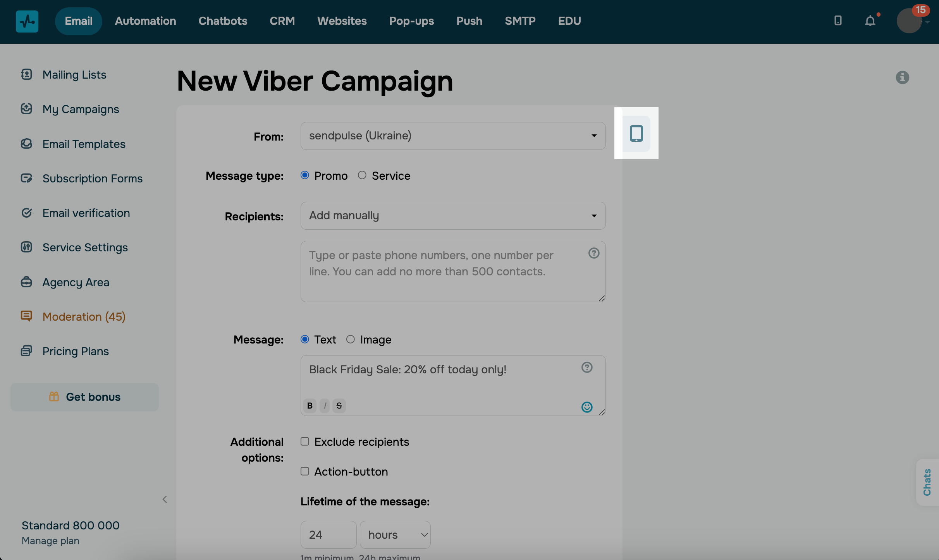
Task: Open the notifications bell icon
Action: pyautogui.click(x=870, y=21)
